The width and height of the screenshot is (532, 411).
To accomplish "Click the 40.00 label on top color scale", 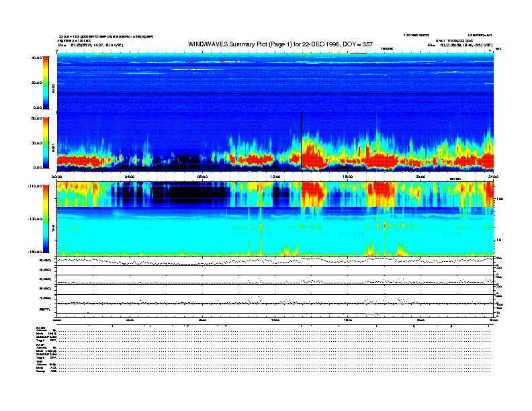I will pos(35,58).
